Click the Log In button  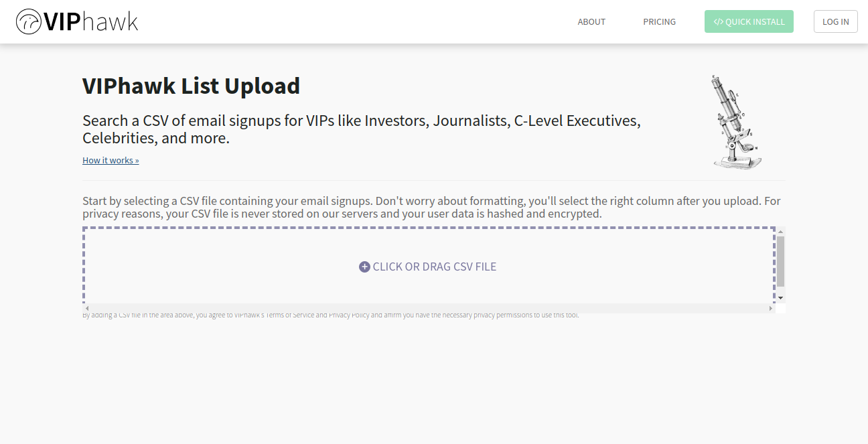click(835, 21)
